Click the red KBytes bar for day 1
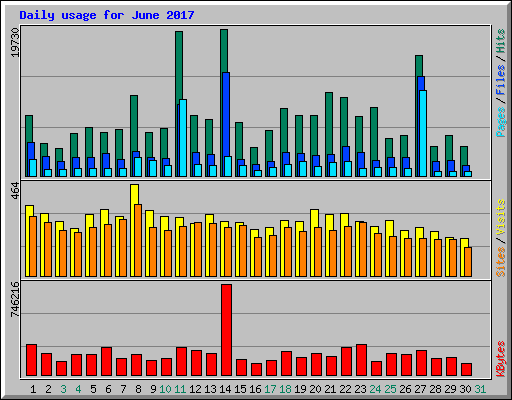 [x=31, y=360]
